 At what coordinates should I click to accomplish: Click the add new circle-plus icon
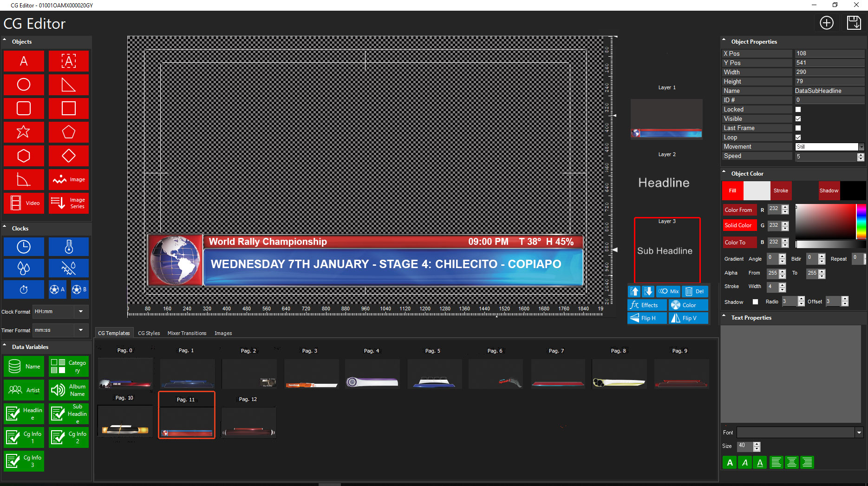(827, 23)
